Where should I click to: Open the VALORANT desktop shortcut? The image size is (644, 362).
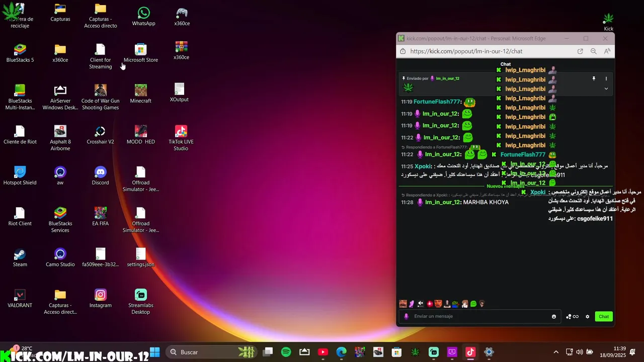pyautogui.click(x=20, y=299)
